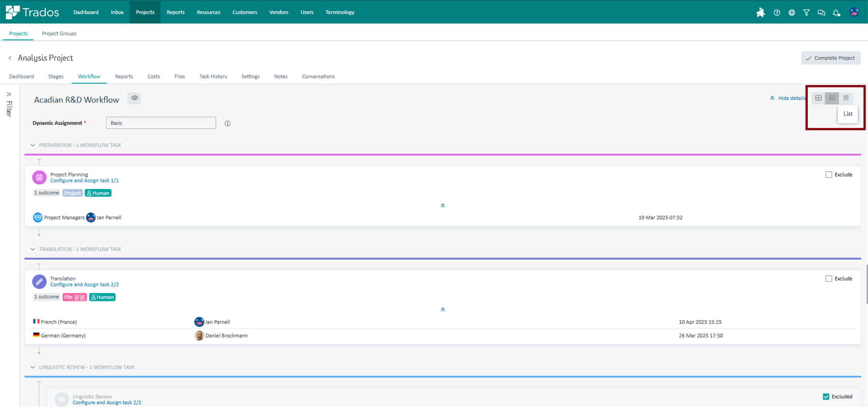Select the compact lines view icon
The height and width of the screenshot is (407, 868).
pos(846,98)
